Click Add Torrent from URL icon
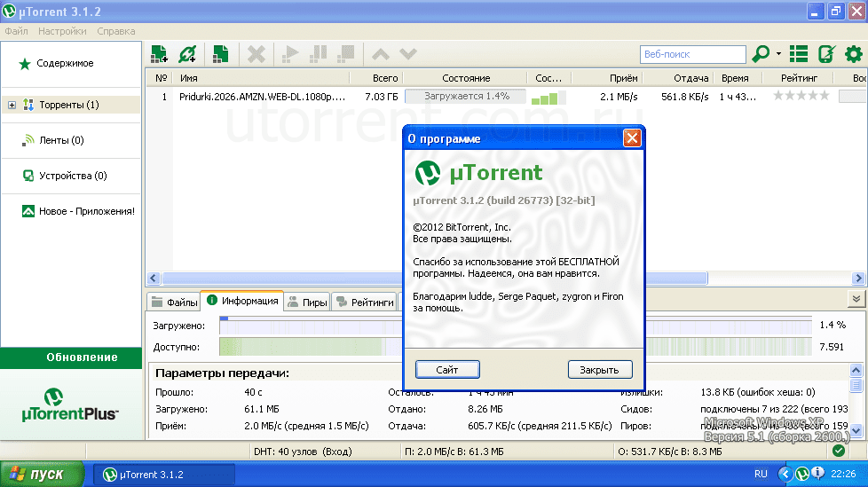Screen dimensions: 868x487 187,54
